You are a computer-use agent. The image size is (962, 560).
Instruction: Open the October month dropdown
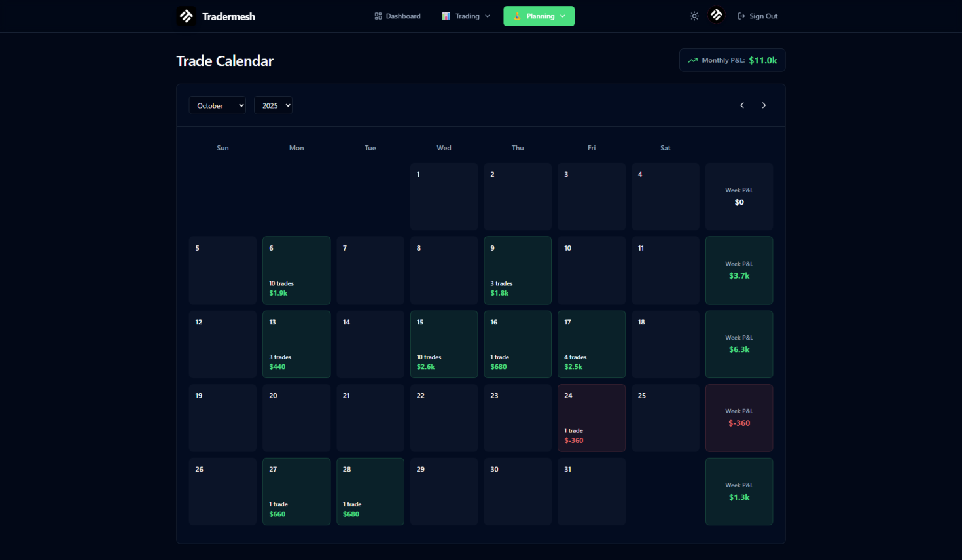[217, 105]
